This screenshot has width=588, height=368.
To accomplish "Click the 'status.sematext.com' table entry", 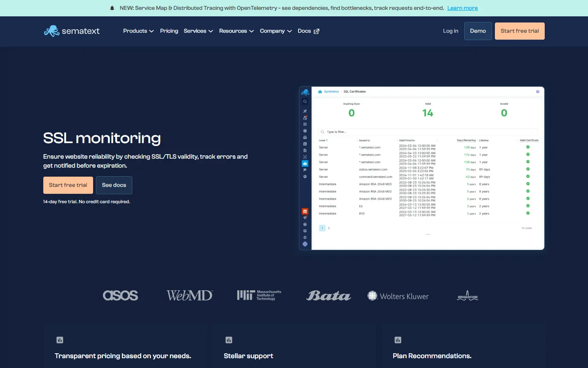I will (373, 169).
